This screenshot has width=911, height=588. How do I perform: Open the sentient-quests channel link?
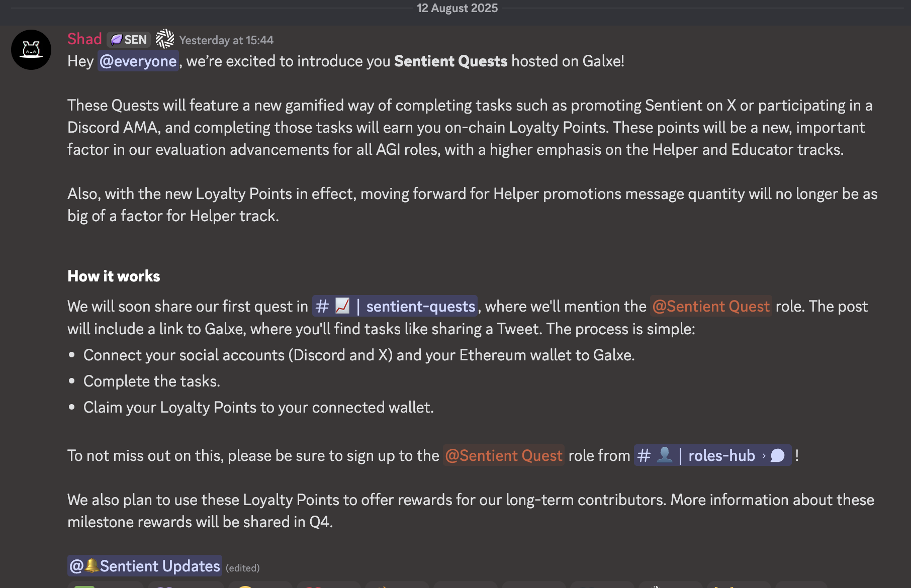click(x=420, y=307)
